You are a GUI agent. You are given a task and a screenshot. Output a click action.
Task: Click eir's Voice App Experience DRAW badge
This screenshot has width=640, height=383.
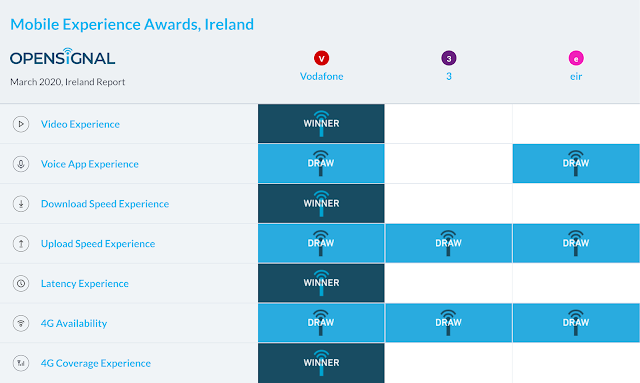click(576, 163)
